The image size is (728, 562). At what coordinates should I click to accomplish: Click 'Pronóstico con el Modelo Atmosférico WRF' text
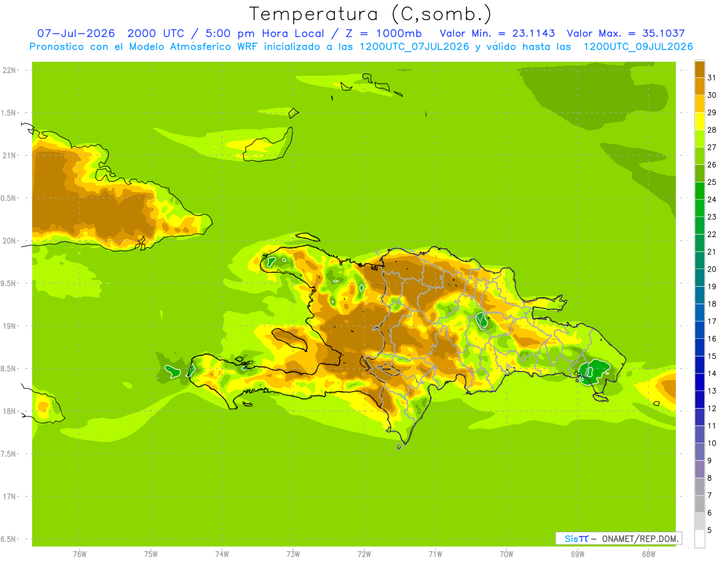(146, 47)
